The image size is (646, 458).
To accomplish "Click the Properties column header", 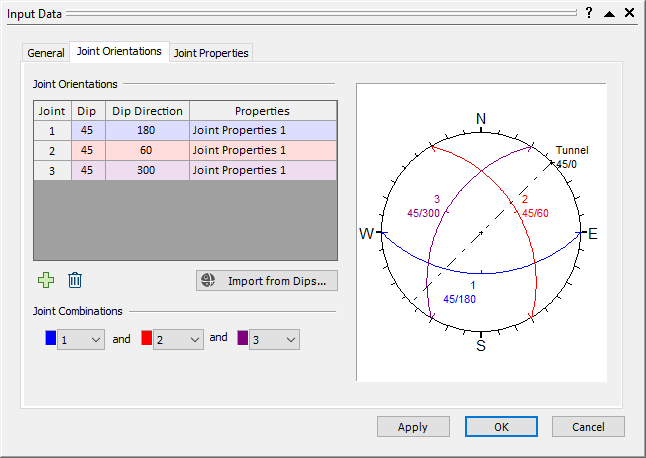I will [x=263, y=111].
